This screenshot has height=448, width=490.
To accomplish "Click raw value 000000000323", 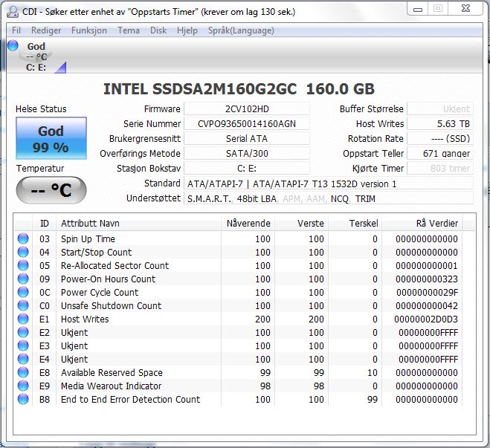I will tap(427, 279).
